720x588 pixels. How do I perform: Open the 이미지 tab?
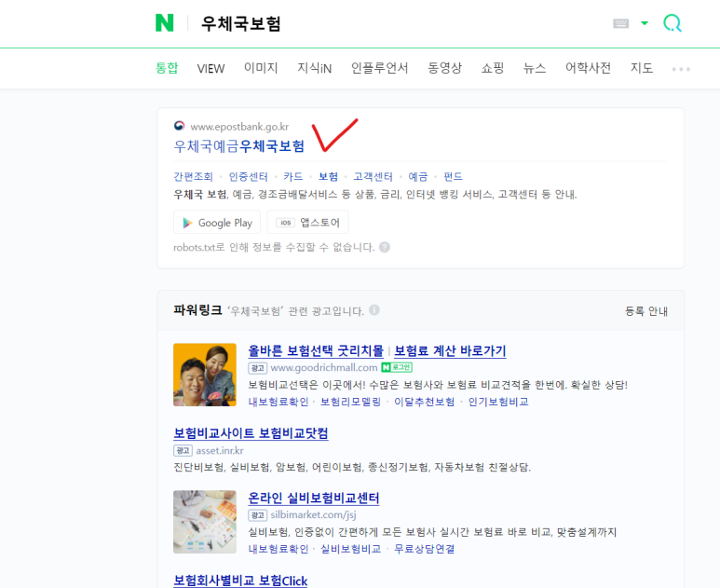(261, 68)
